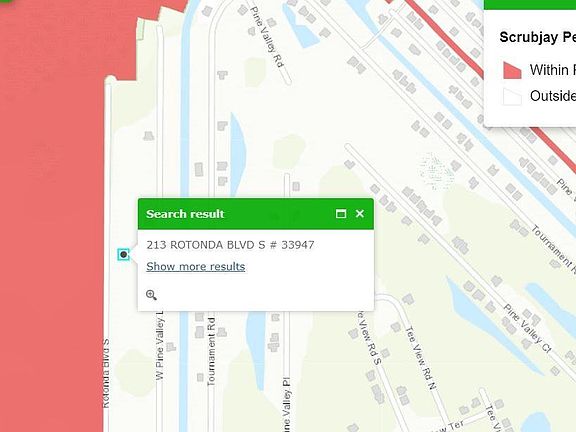Click the Tournament Rd street label
Screen dimensions: 576x432
211,352
